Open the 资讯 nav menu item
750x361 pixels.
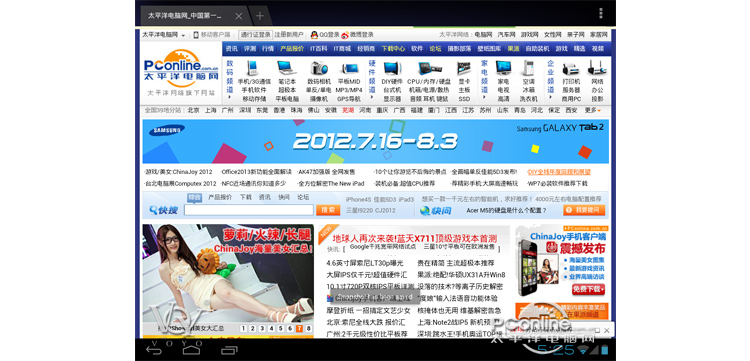[232, 49]
